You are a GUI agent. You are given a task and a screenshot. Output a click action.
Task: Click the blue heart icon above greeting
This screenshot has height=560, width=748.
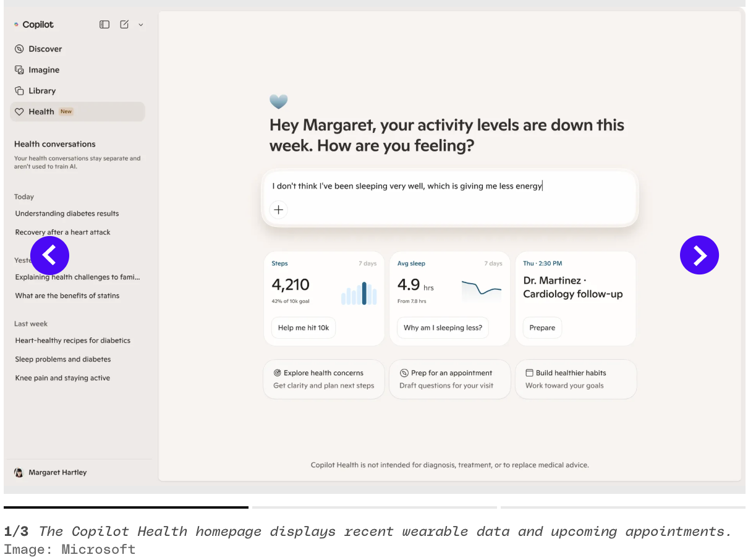point(279,102)
